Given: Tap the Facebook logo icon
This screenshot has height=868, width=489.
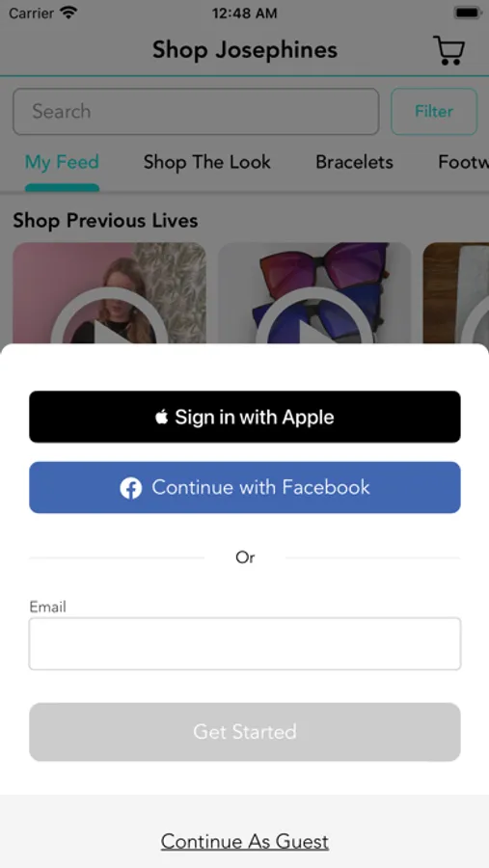Looking at the screenshot, I should point(131,488).
